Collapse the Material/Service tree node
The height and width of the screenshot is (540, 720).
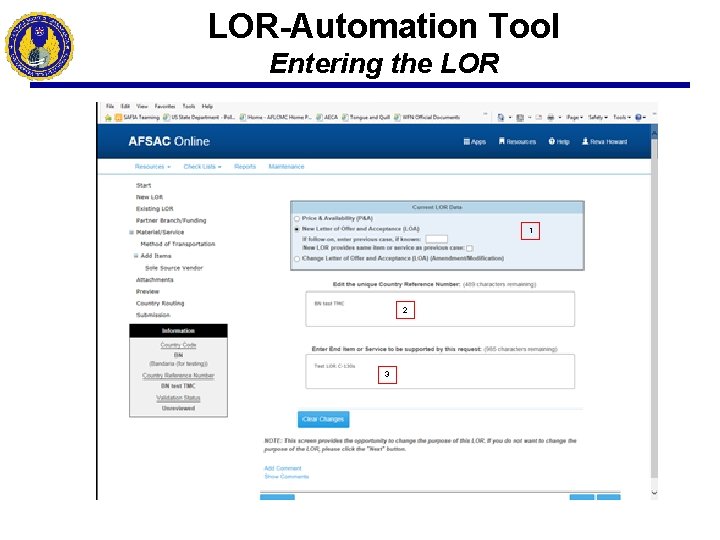[x=132, y=232]
